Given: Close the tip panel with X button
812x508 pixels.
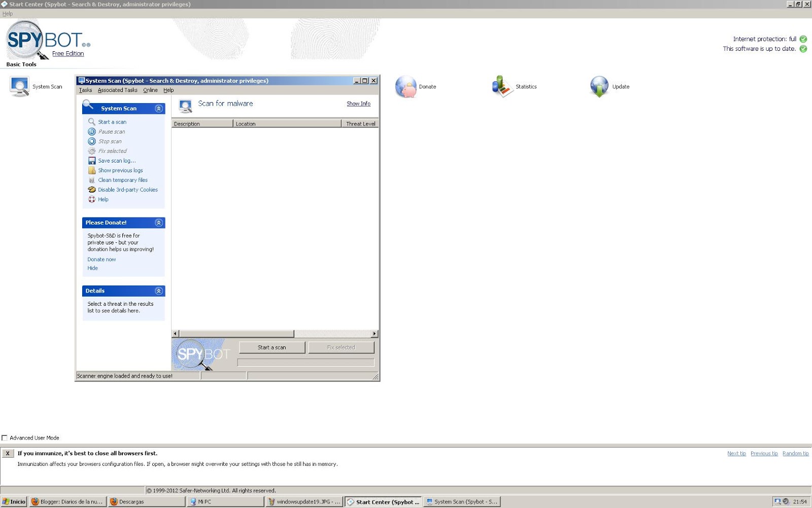Looking at the screenshot, I should tap(8, 454).
